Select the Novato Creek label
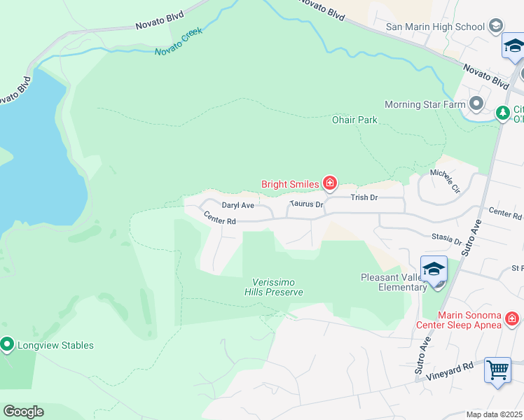Viewport: 524px width, 420px height. point(179,42)
